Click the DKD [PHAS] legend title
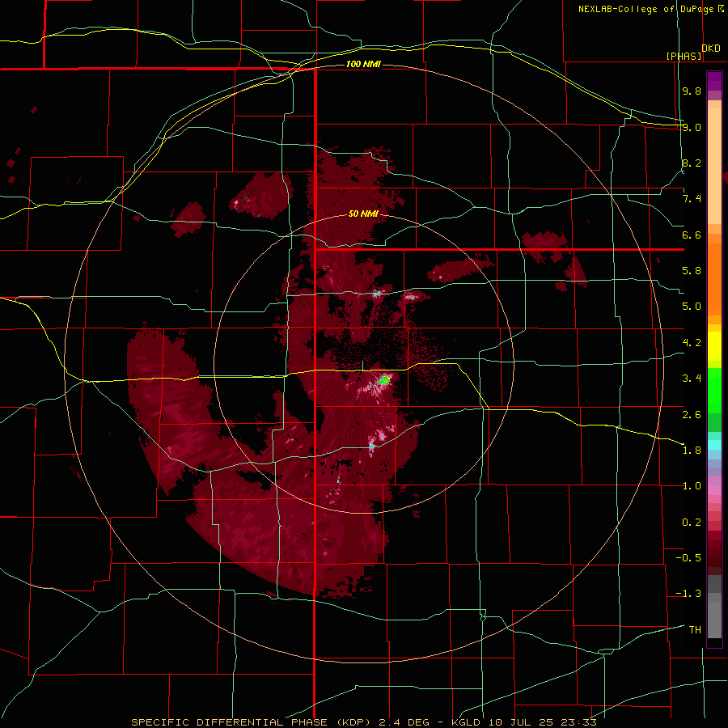This screenshot has height=728, width=728. pos(693,52)
